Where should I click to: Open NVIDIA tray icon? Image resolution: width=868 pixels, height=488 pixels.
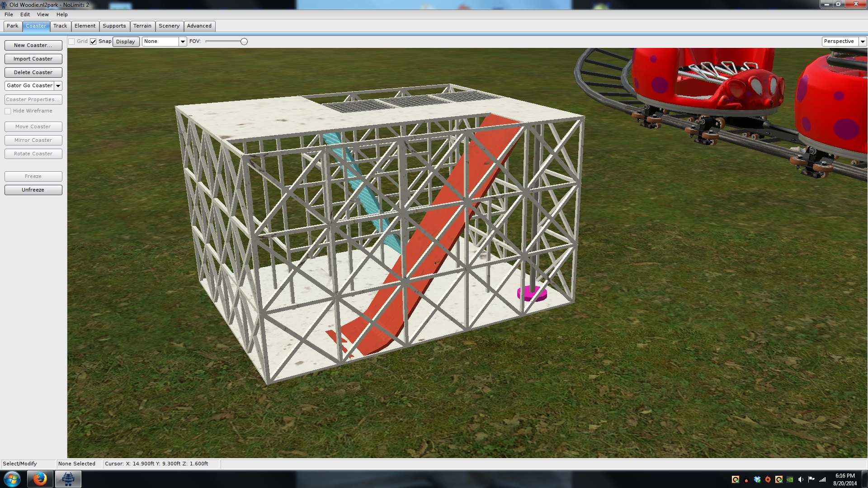tap(790, 479)
